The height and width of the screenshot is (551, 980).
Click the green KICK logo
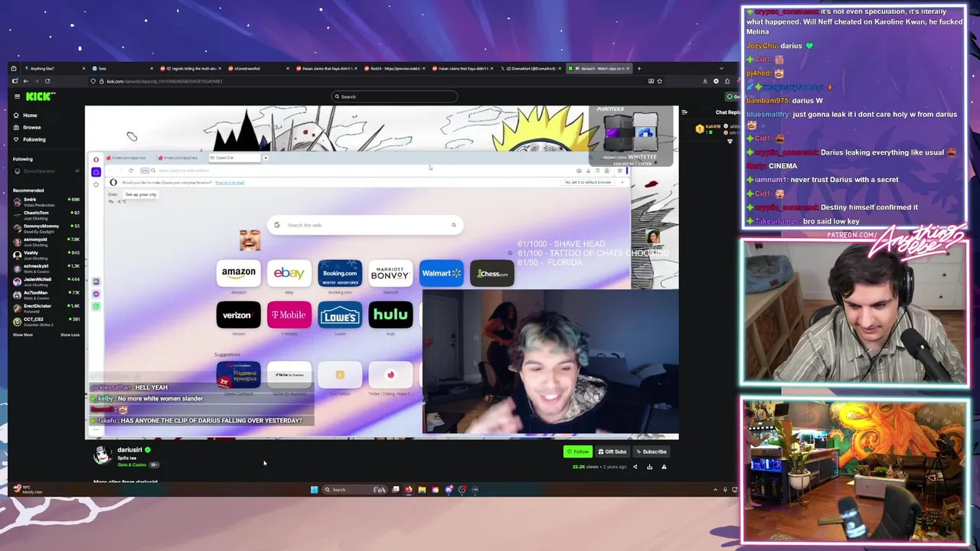(x=40, y=96)
